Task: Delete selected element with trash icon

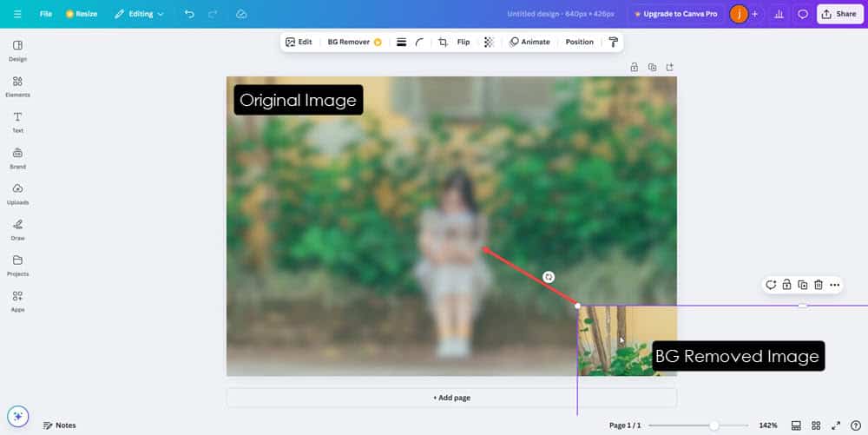Action: (818, 285)
